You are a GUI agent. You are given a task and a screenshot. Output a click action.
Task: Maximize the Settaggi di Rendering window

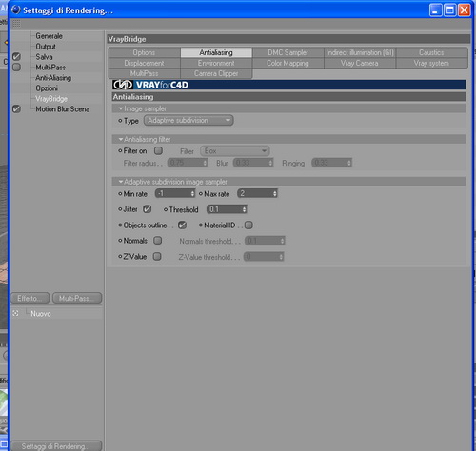(450, 10)
